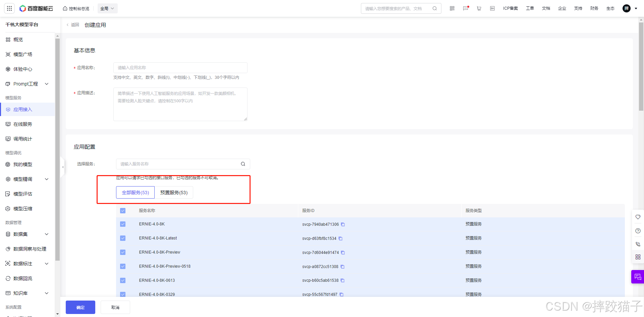Uncheck the ERNIE-4.0-8K checkbox
Image resolution: width=644 pixels, height=317 pixels.
click(x=123, y=224)
